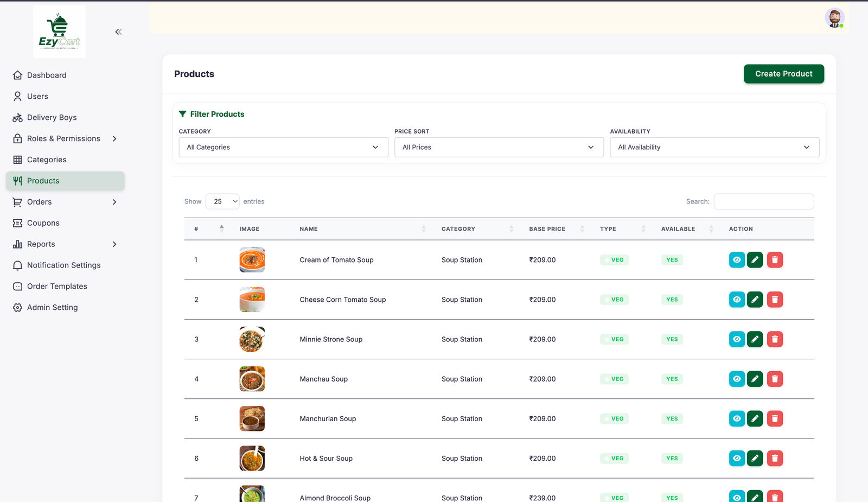This screenshot has width=868, height=502.
Task: Sort table by Base Price column
Action: click(x=557, y=229)
